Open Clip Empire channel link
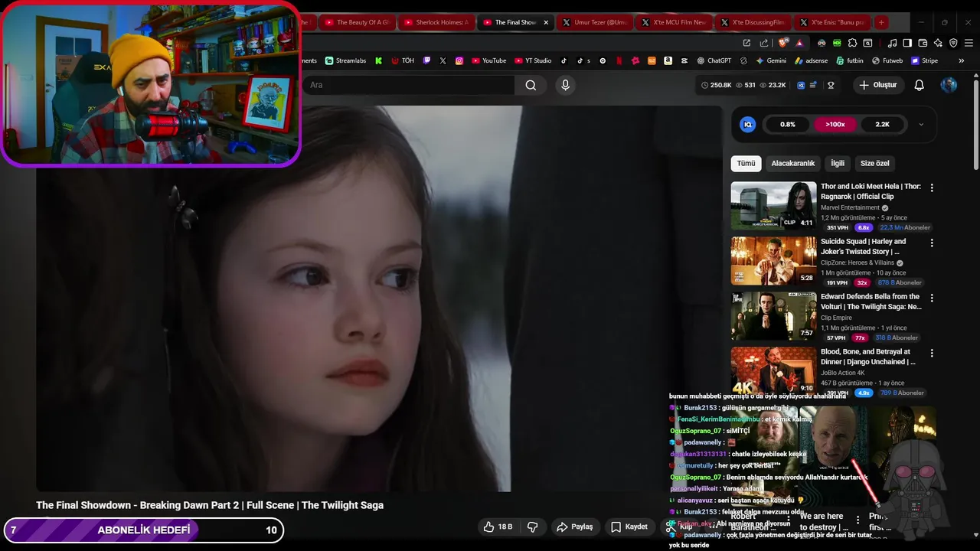The height and width of the screenshot is (551, 980). (x=836, y=318)
